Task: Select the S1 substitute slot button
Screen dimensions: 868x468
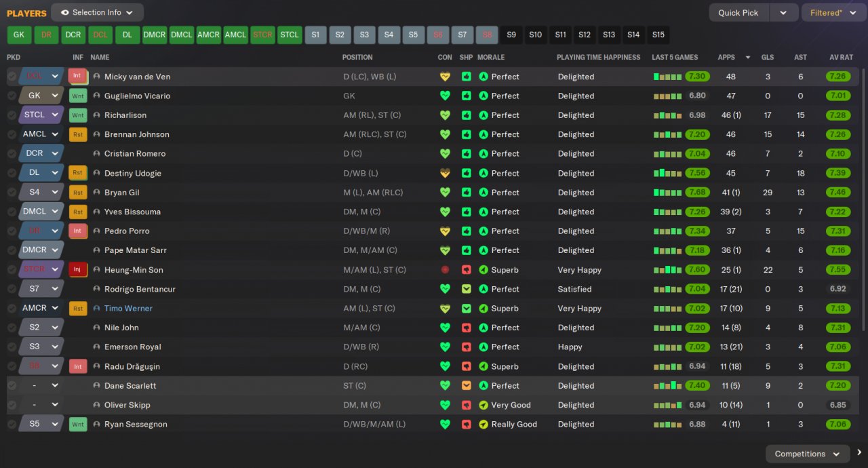Action: pyautogui.click(x=315, y=35)
